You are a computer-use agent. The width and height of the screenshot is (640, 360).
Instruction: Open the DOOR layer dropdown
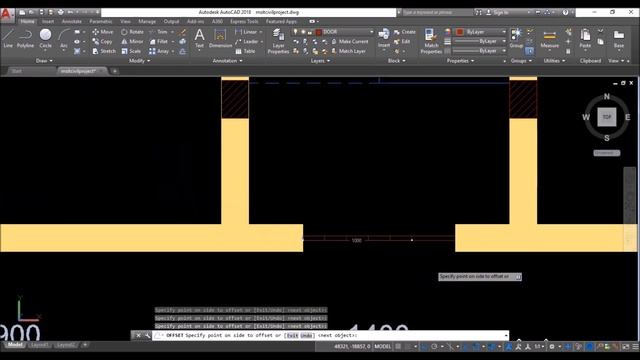coord(371,32)
